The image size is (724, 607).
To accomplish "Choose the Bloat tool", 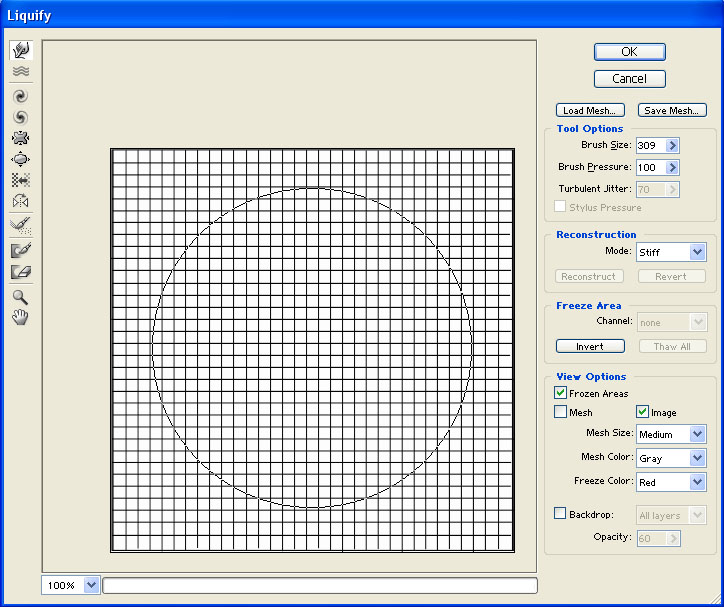I will (x=20, y=159).
